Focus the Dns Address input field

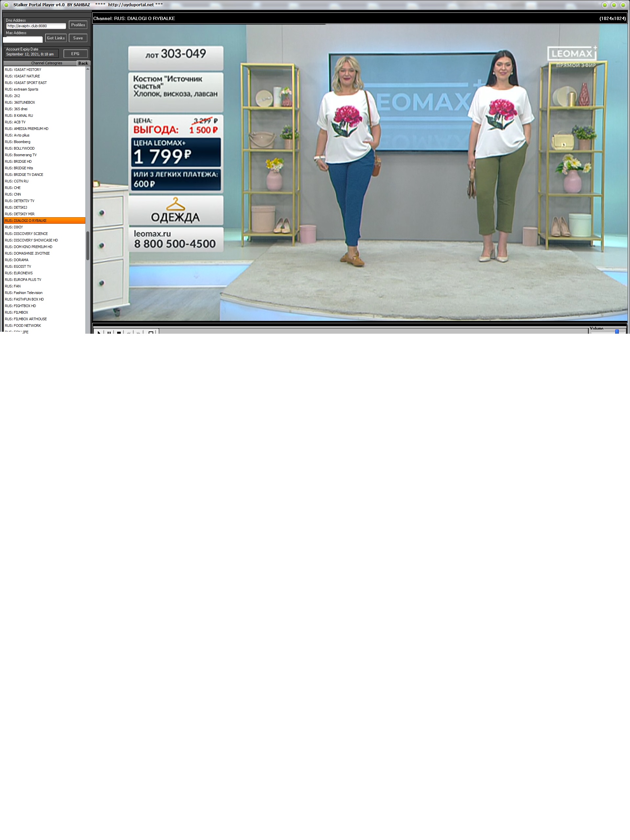click(36, 26)
